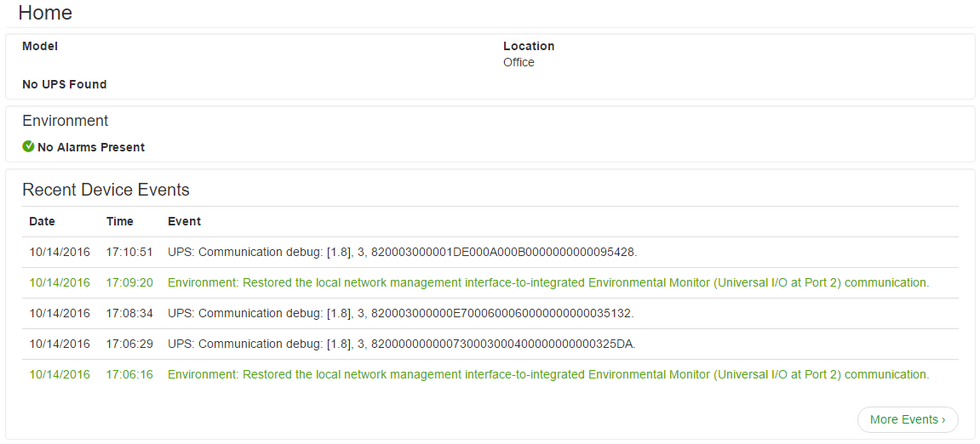Click the More Events button
This screenshot has height=444, width=980.
pyautogui.click(x=907, y=419)
